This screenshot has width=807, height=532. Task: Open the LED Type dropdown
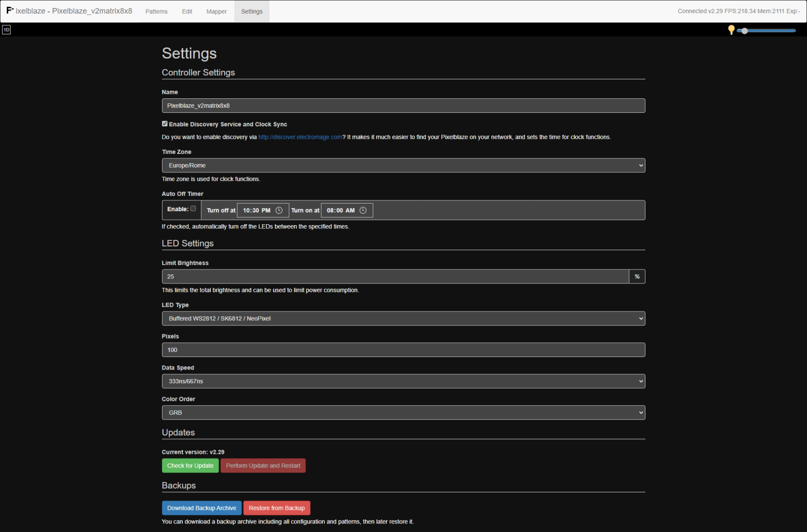click(403, 319)
